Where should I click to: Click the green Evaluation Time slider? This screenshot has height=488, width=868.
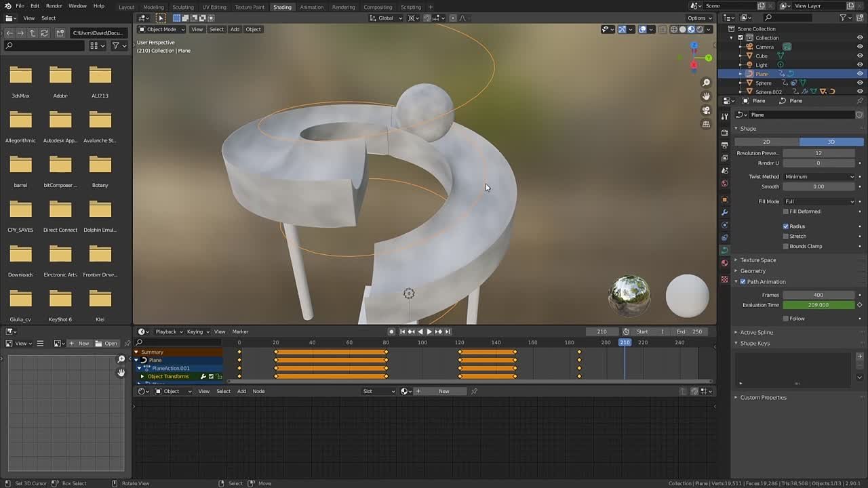point(818,306)
